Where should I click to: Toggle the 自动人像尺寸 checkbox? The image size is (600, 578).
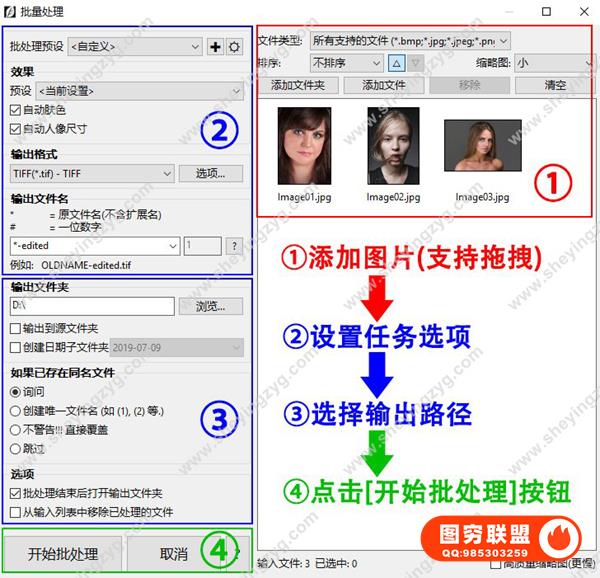coord(15,129)
